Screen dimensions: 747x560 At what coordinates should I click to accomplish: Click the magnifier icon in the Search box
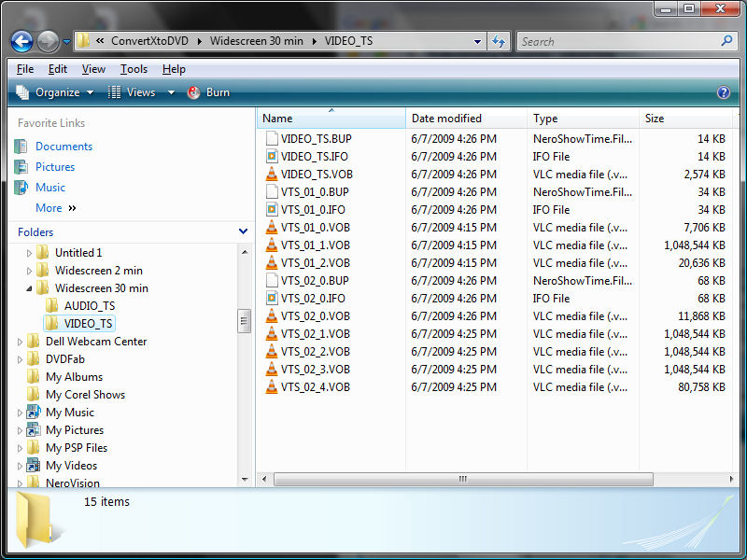pyautogui.click(x=726, y=41)
